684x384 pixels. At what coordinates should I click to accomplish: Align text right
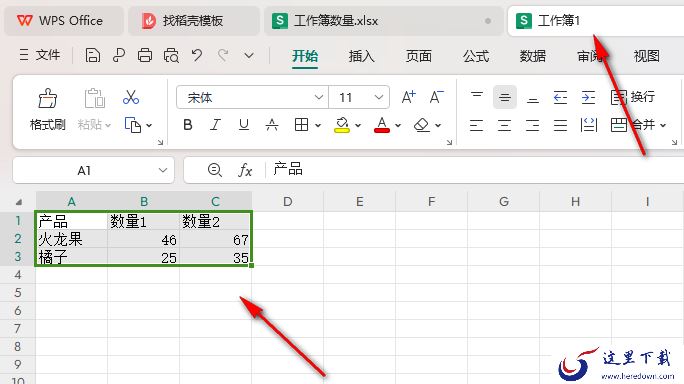pos(532,126)
